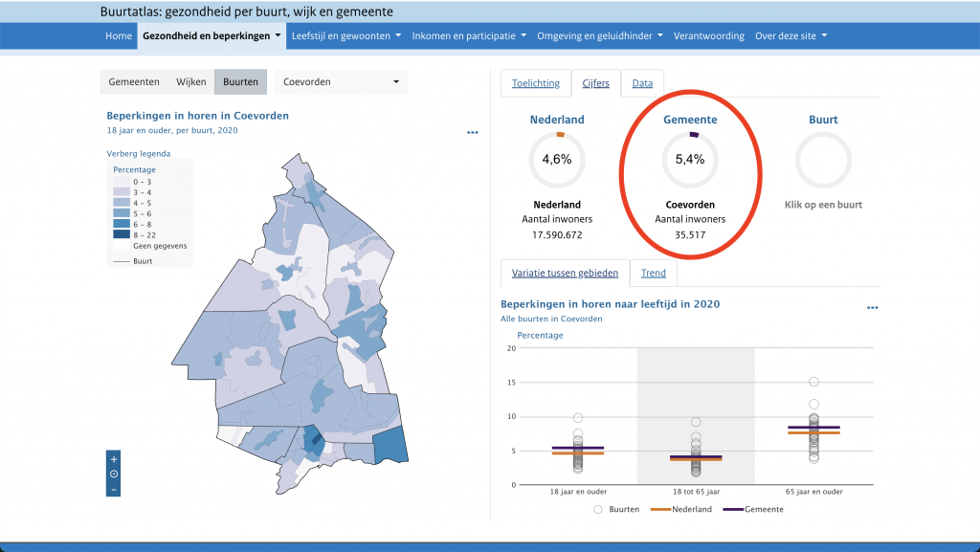Viewport: 980px width, 552px height.
Task: Click legend swatch for 5 – 6 percent
Action: click(x=122, y=213)
